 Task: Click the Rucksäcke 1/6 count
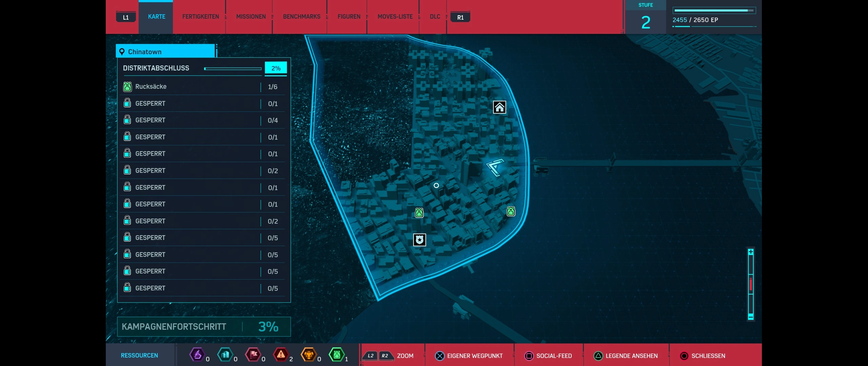coord(273,87)
